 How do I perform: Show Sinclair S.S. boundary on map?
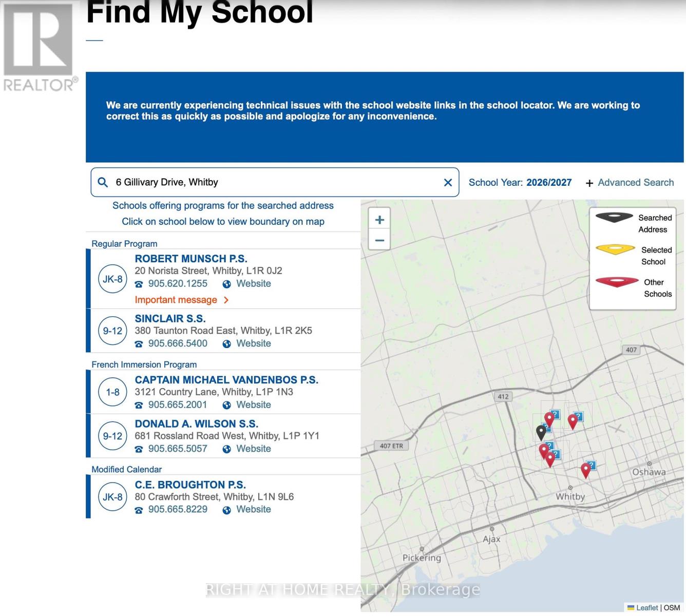point(170,319)
